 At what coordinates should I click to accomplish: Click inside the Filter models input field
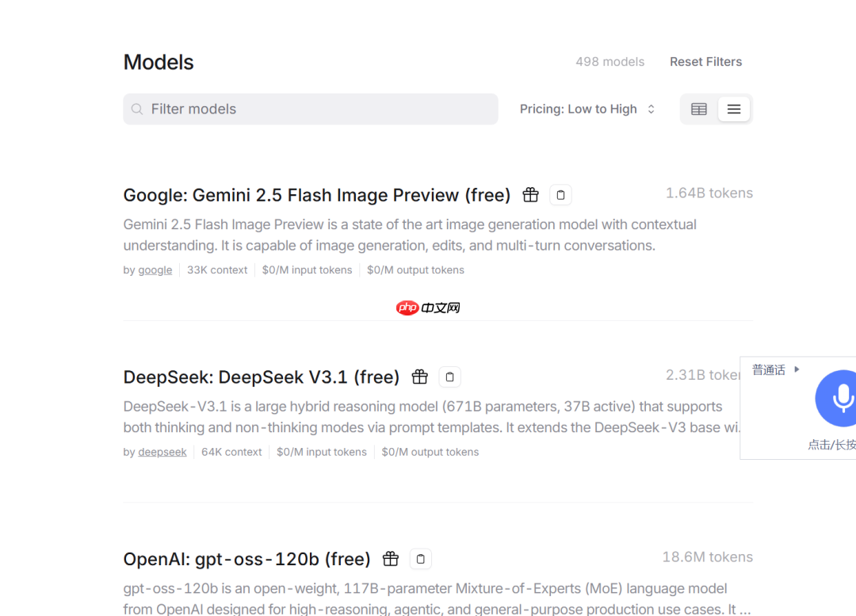309,109
